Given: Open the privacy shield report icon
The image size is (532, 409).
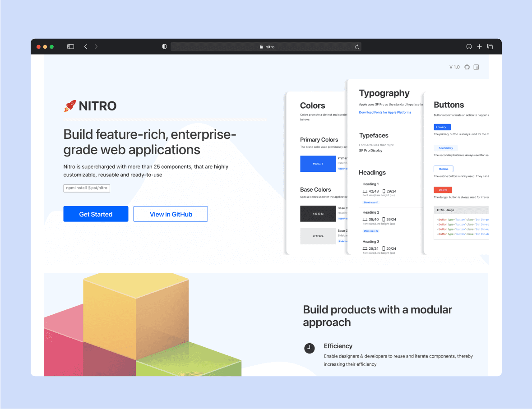Looking at the screenshot, I should 164,46.
